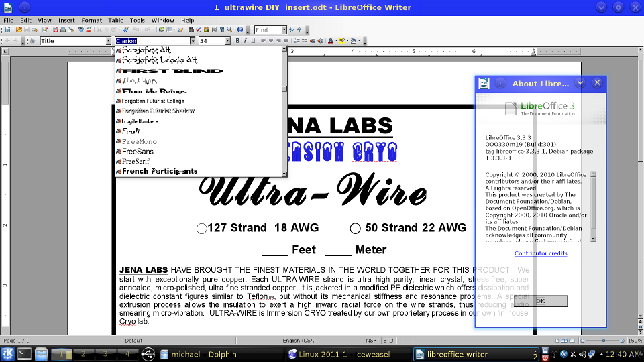Open Styles and Formatting icon
The image size is (644, 362).
(x=34, y=41)
